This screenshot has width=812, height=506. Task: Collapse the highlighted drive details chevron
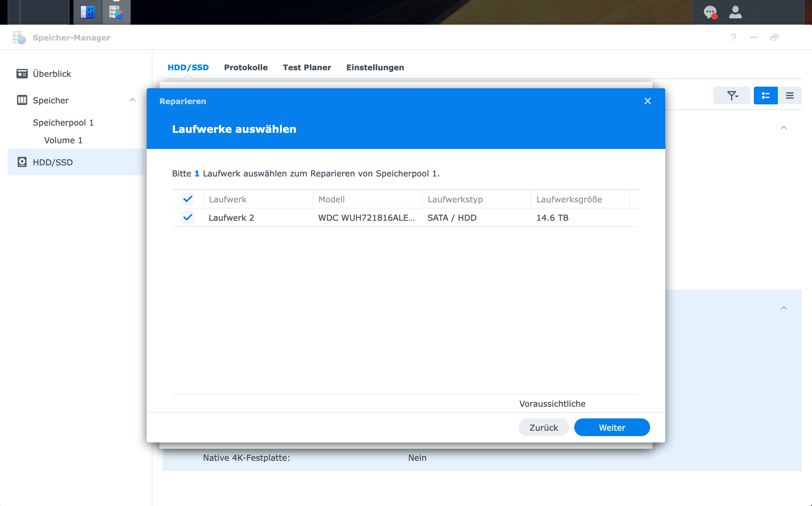click(784, 308)
